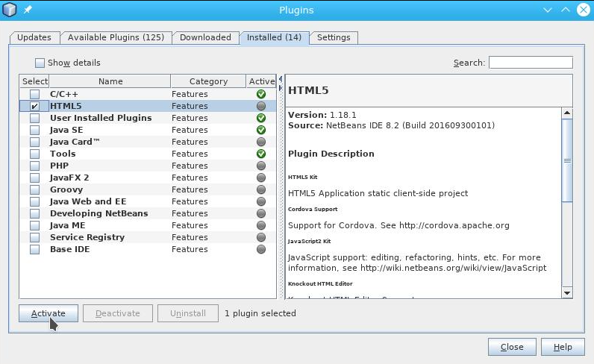This screenshot has height=364, width=594.
Task: Click the 'Cordova Support' heading in description
Action: coord(313,209)
